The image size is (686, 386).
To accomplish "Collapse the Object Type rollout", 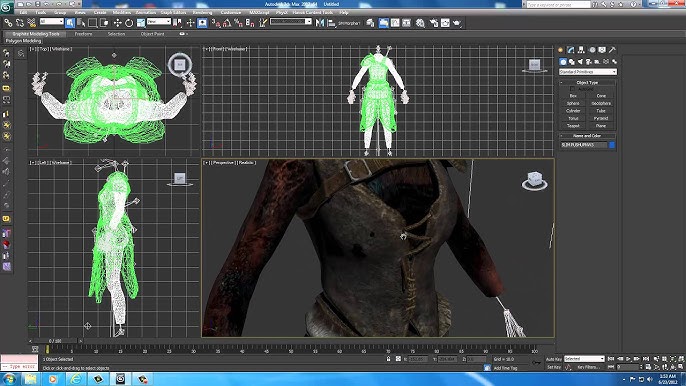I will [x=587, y=82].
